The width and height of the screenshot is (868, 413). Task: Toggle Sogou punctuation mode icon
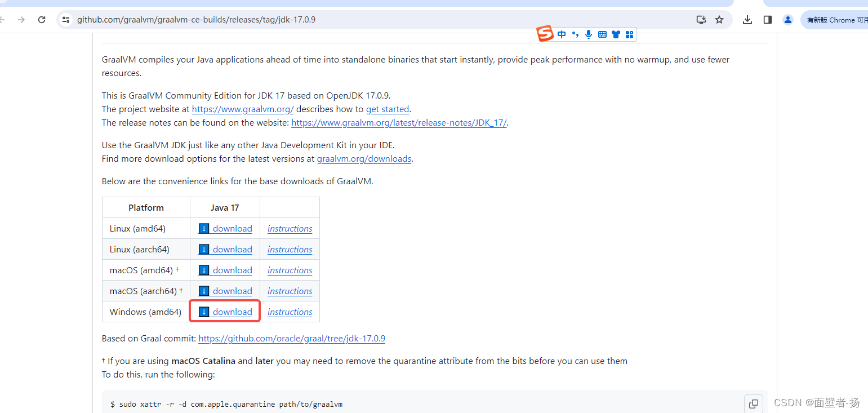pos(575,34)
